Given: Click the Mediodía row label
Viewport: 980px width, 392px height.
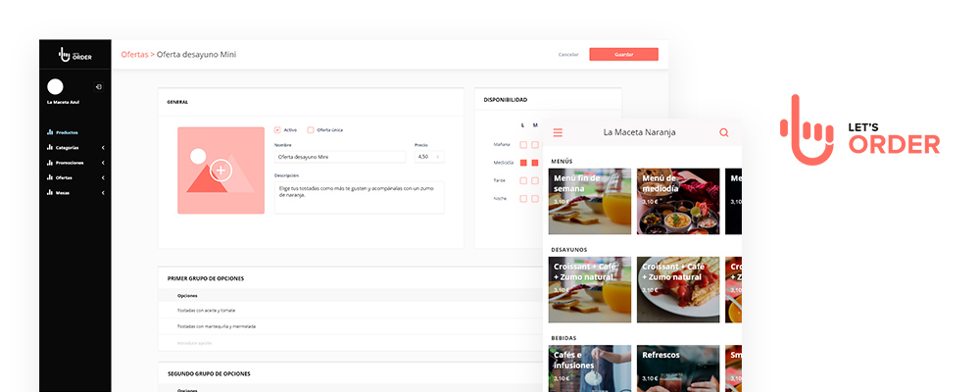Looking at the screenshot, I should click(x=503, y=163).
